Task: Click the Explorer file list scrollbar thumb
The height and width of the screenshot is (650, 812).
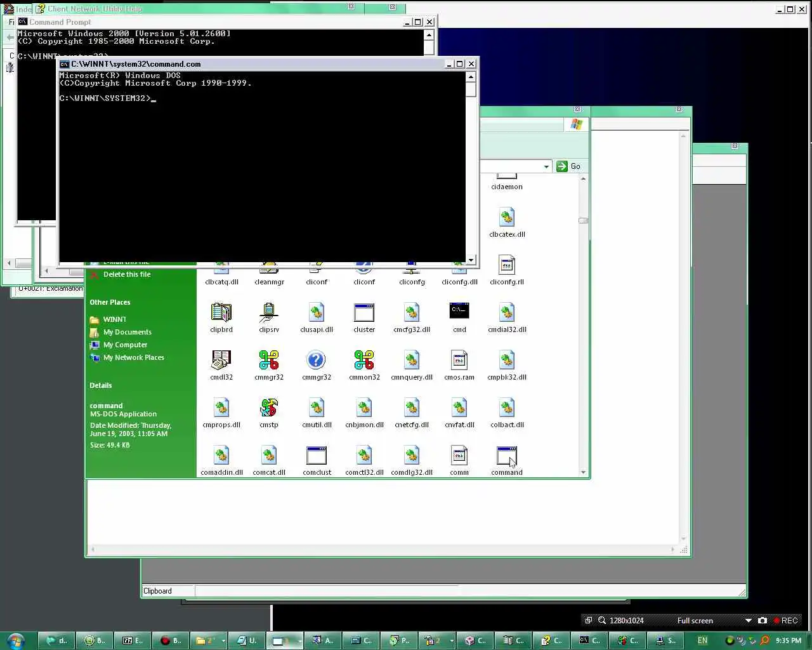Action: (x=583, y=220)
